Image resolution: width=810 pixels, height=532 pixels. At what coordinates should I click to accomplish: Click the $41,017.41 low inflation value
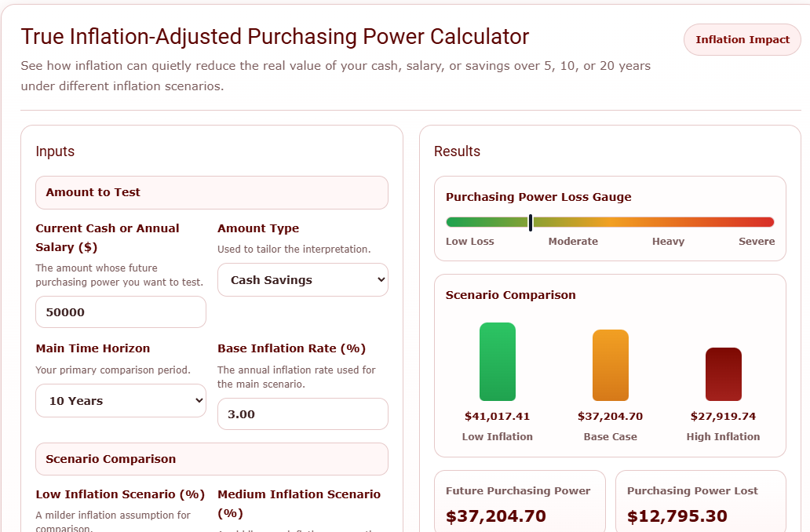pyautogui.click(x=498, y=417)
